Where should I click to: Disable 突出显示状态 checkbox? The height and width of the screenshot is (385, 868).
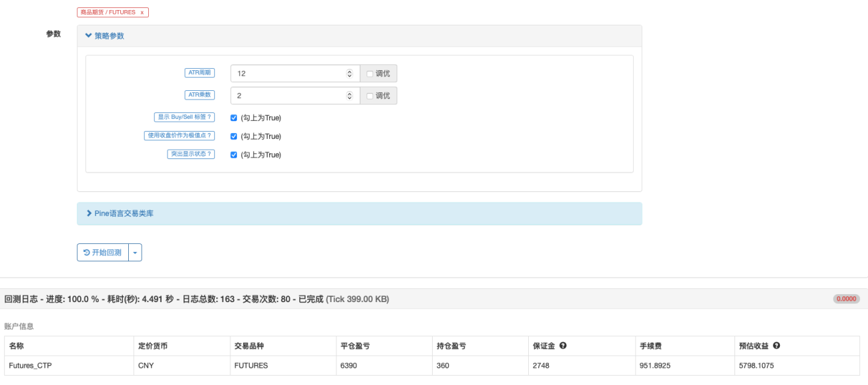[234, 155]
